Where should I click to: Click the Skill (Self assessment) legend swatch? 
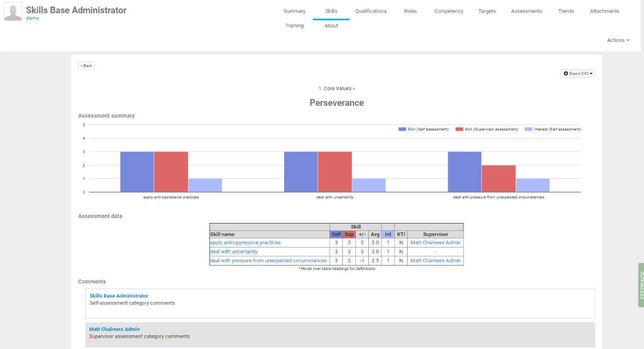[x=402, y=129]
